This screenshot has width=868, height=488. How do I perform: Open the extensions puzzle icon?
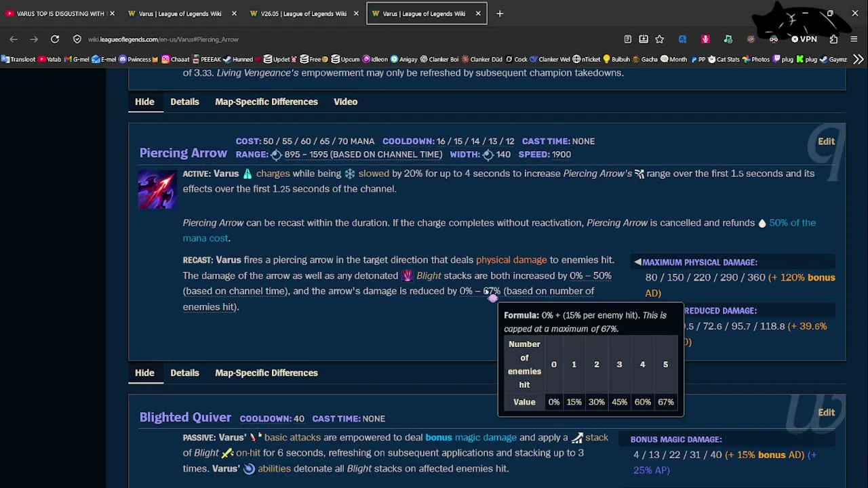pyautogui.click(x=833, y=39)
